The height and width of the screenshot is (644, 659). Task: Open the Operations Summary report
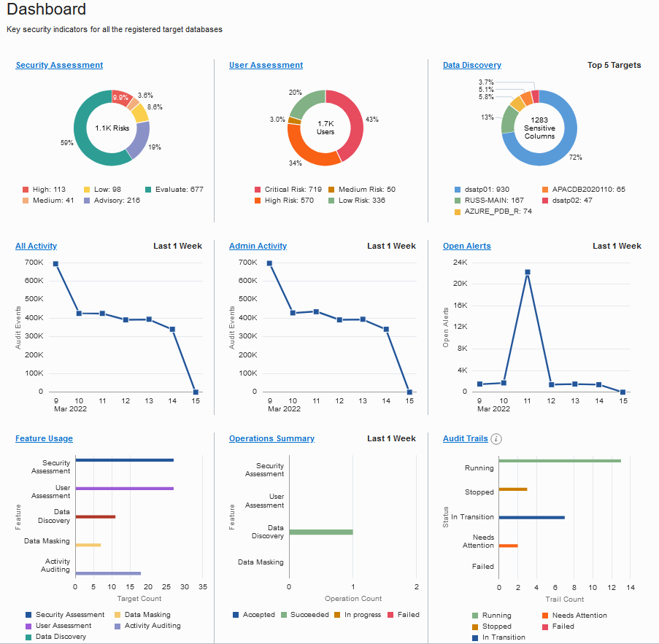point(272,438)
